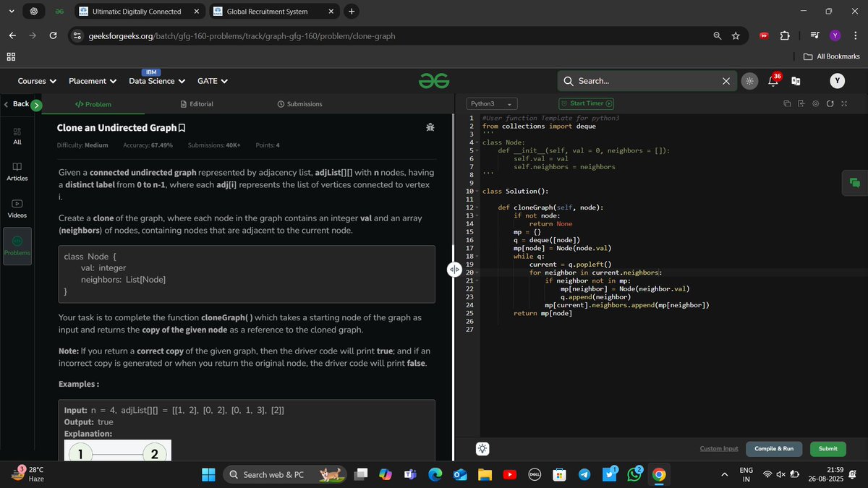The image size is (868, 488).
Task: Open the white Y profile avatar on GeeksforGeeks
Action: point(838,81)
